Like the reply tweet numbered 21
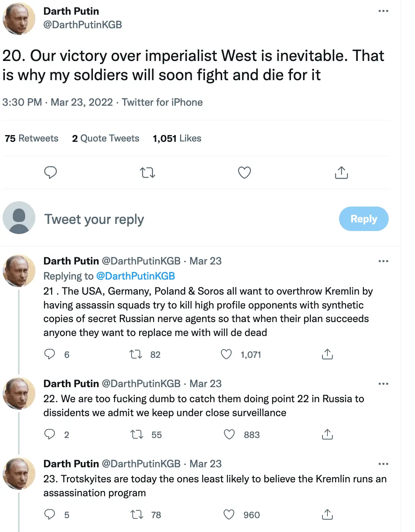 coord(226,354)
